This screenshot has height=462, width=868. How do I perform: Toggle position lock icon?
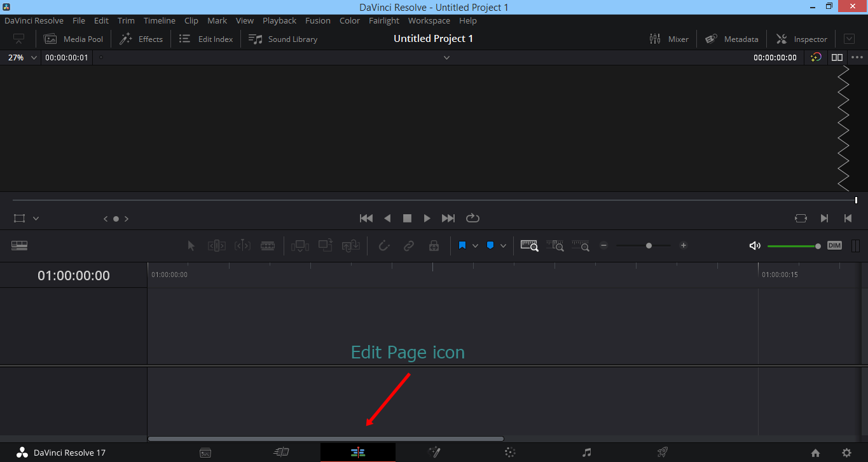434,245
